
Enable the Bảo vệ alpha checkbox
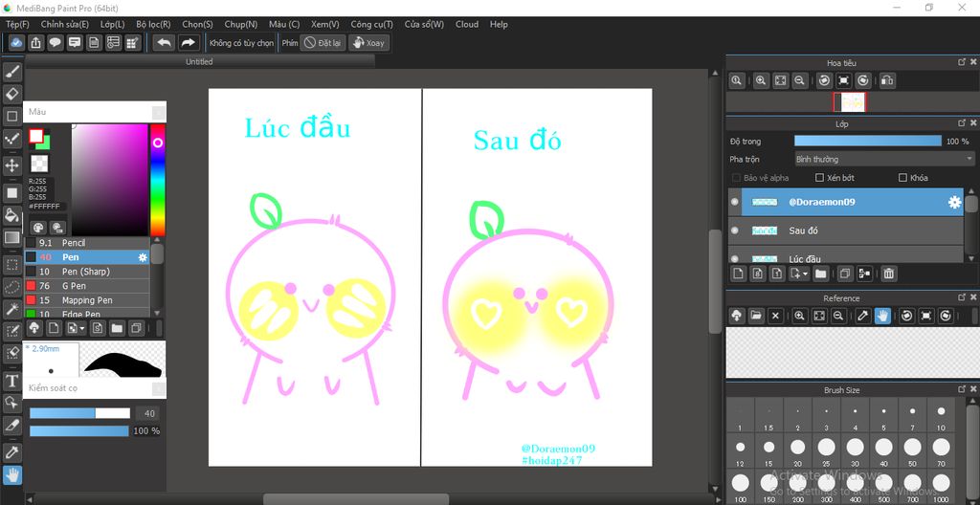736,178
